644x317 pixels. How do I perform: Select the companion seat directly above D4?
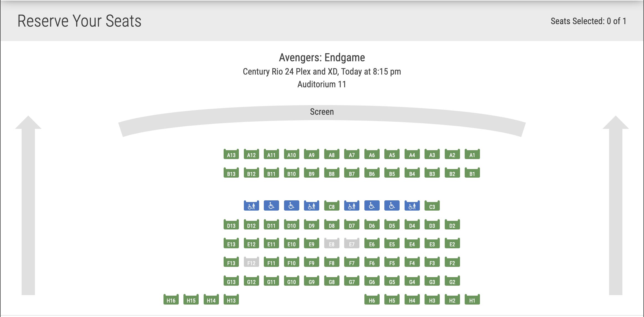click(412, 206)
